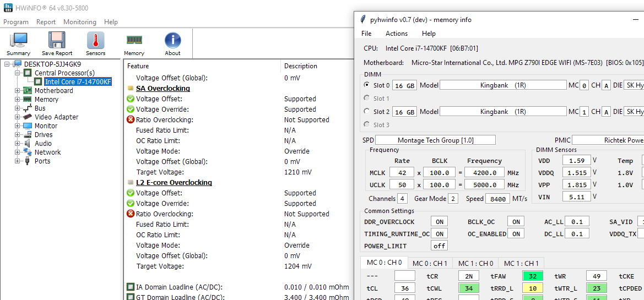Expand the Drives tree node
644x300 pixels.
click(x=18, y=135)
